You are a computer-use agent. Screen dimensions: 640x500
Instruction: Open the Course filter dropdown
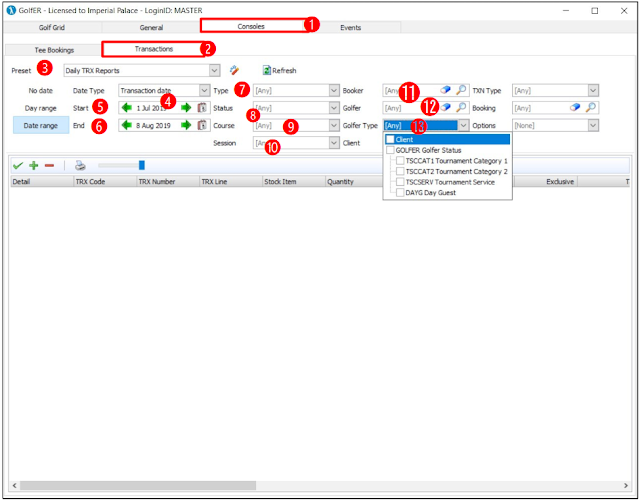[x=334, y=125]
